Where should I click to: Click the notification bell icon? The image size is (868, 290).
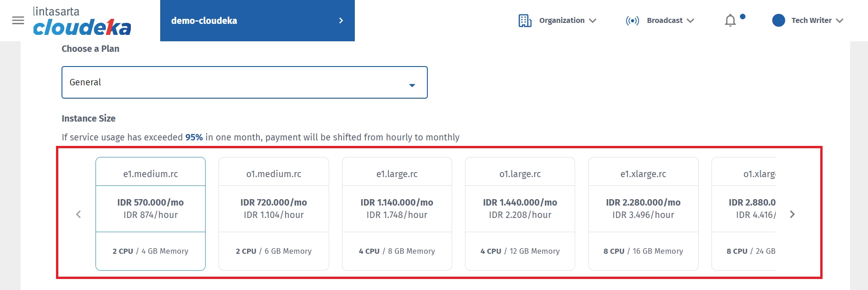[730, 21]
